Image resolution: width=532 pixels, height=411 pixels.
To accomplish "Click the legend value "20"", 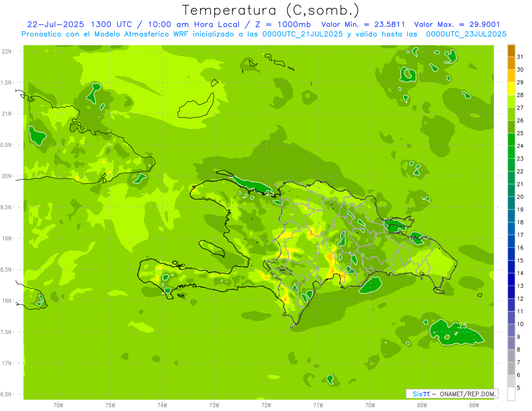I will point(520,197).
